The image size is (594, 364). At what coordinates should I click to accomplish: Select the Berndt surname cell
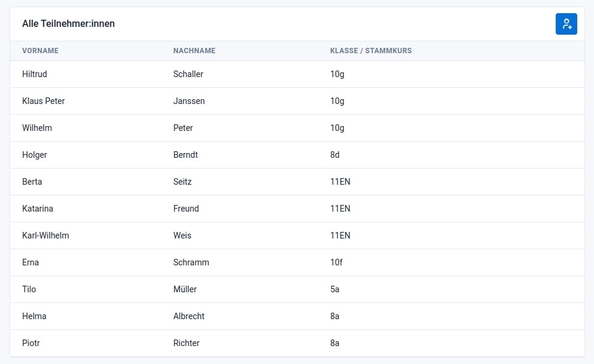pyautogui.click(x=185, y=155)
